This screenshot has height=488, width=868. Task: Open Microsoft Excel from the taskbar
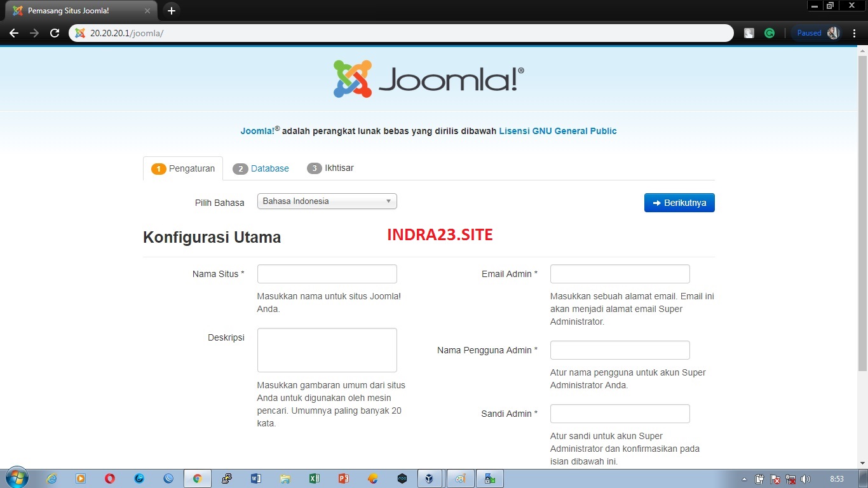point(315,478)
